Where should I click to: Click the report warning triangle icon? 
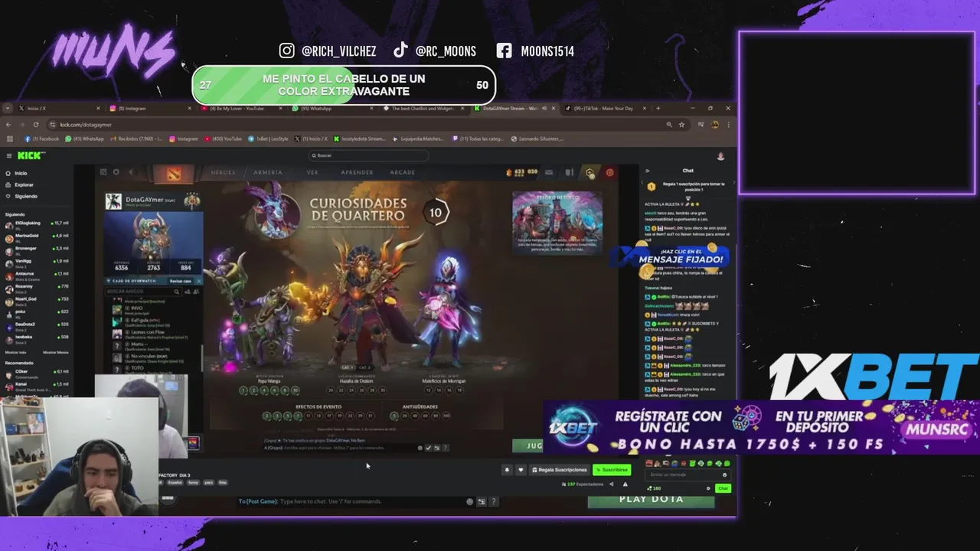pyautogui.click(x=625, y=484)
